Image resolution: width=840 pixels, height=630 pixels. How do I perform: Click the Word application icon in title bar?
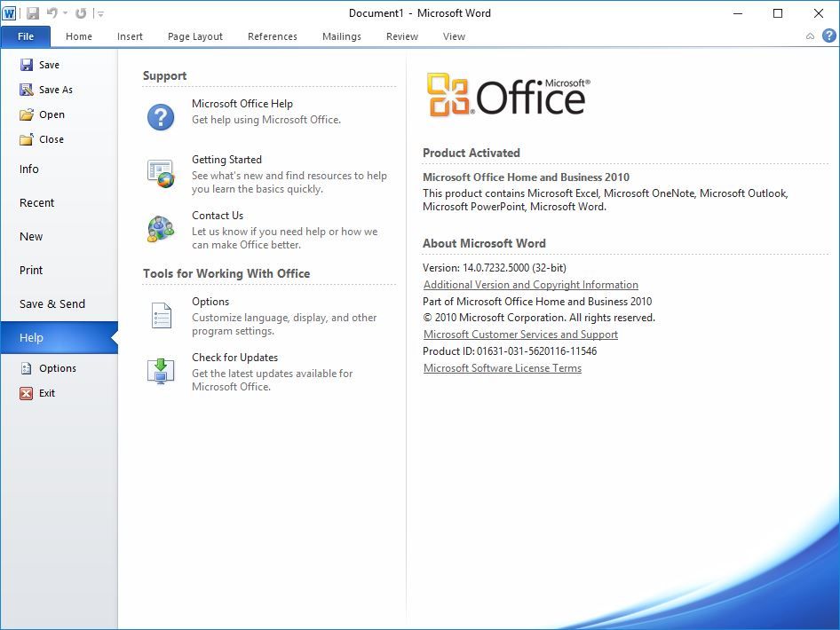tap(9, 12)
